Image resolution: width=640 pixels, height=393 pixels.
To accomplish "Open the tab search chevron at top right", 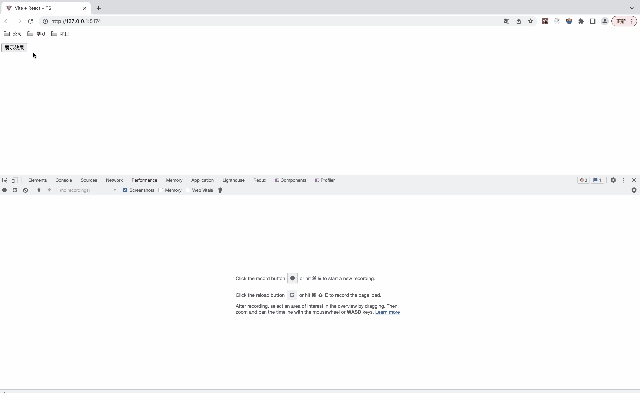I will (632, 8).
